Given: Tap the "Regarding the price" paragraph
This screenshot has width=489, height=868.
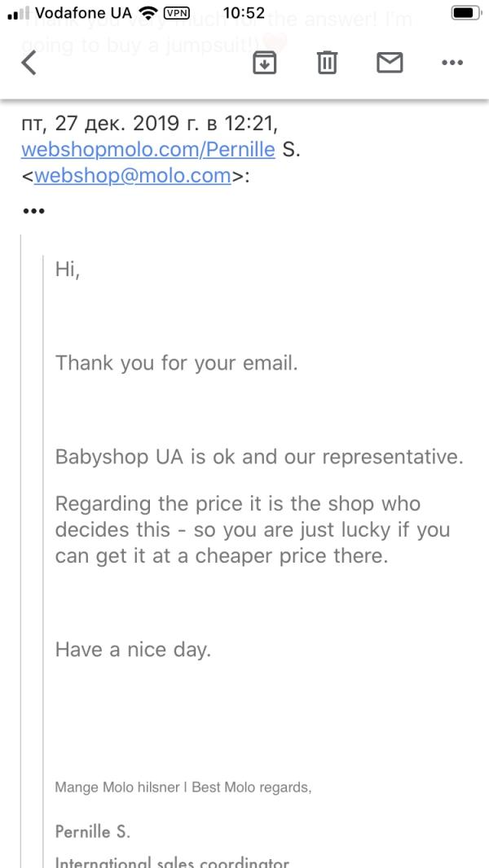Looking at the screenshot, I should (252, 529).
